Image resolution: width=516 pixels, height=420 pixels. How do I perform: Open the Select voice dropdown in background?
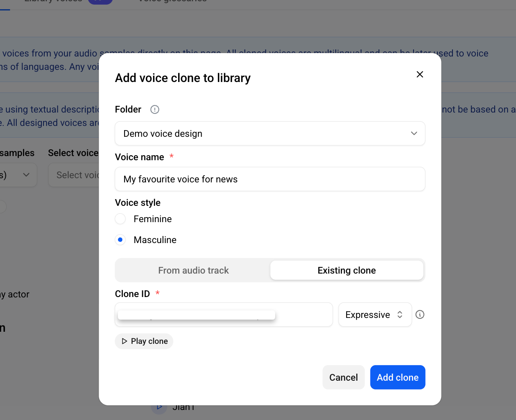pos(74,175)
